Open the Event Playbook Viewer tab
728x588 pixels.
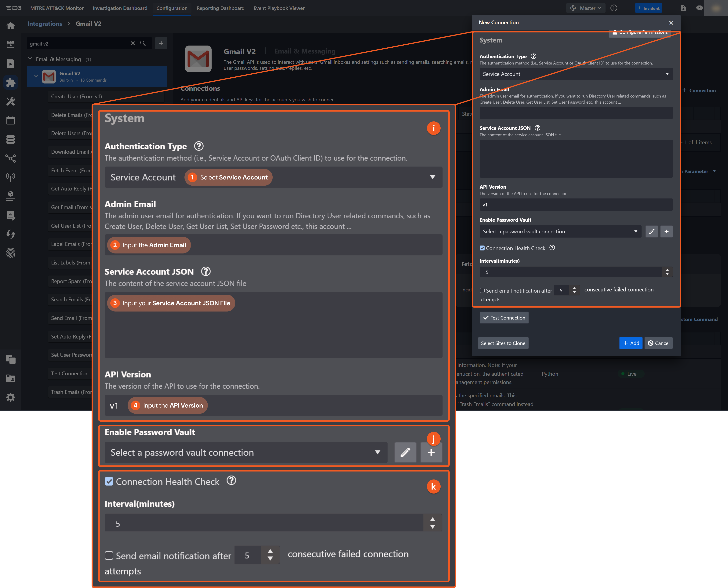[x=279, y=8]
